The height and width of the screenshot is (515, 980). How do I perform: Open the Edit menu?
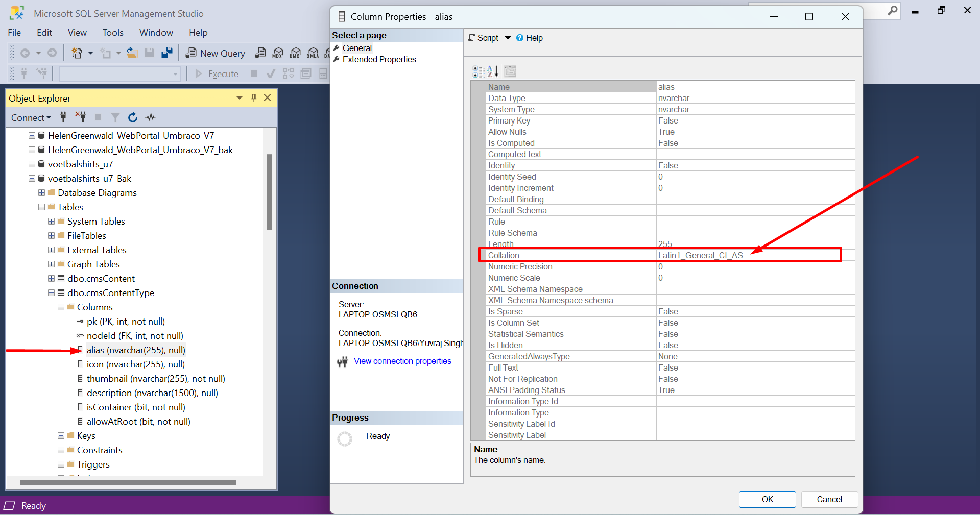pyautogui.click(x=44, y=33)
